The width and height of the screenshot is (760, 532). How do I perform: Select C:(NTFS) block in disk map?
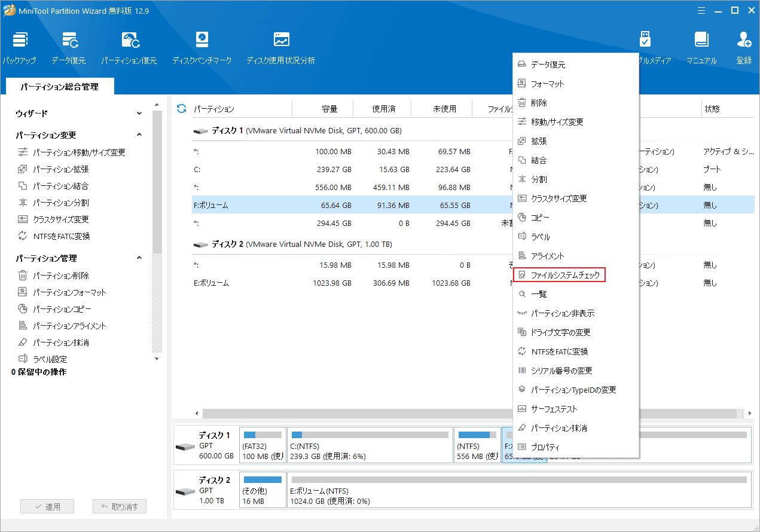(x=370, y=445)
